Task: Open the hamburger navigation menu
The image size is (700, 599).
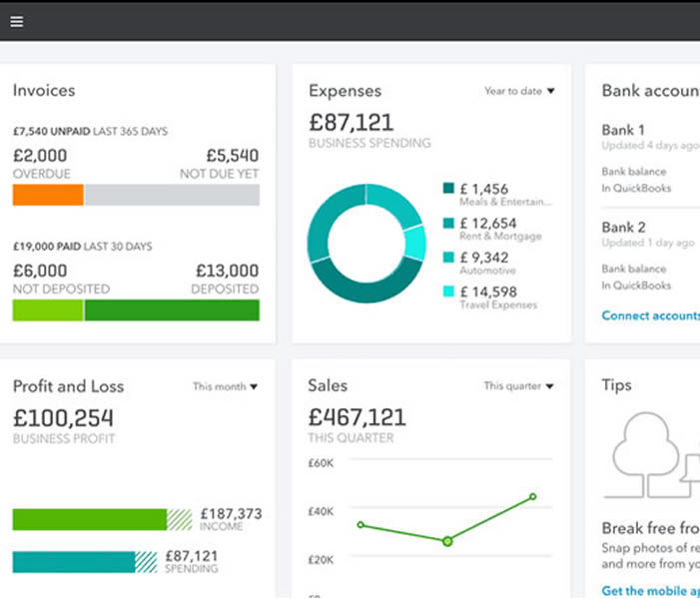Action: (x=17, y=21)
